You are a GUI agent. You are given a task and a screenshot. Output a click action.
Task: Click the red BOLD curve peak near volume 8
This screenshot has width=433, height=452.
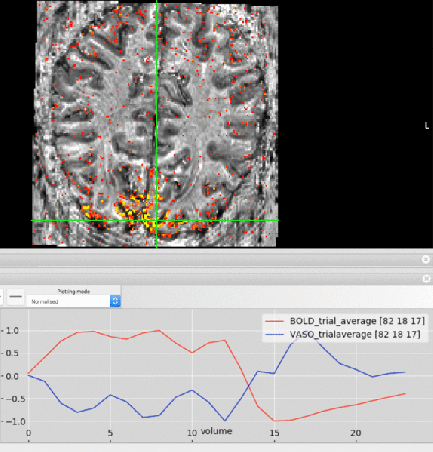click(x=159, y=330)
